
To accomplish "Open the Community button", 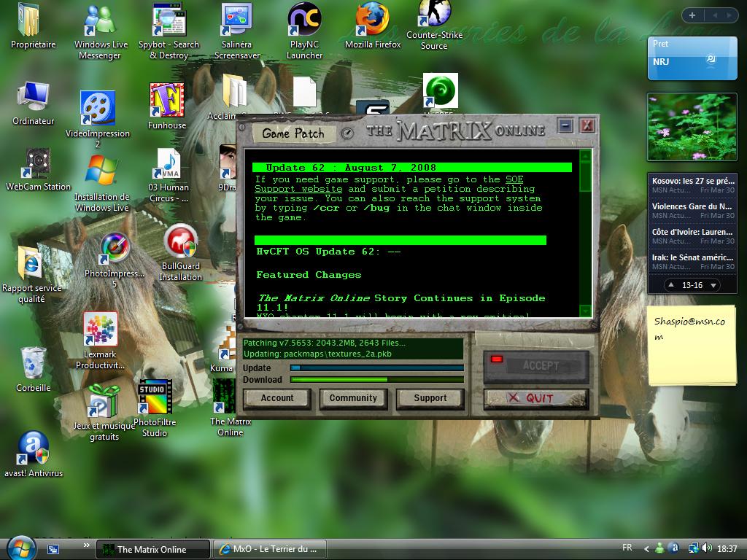I will pyautogui.click(x=353, y=398).
